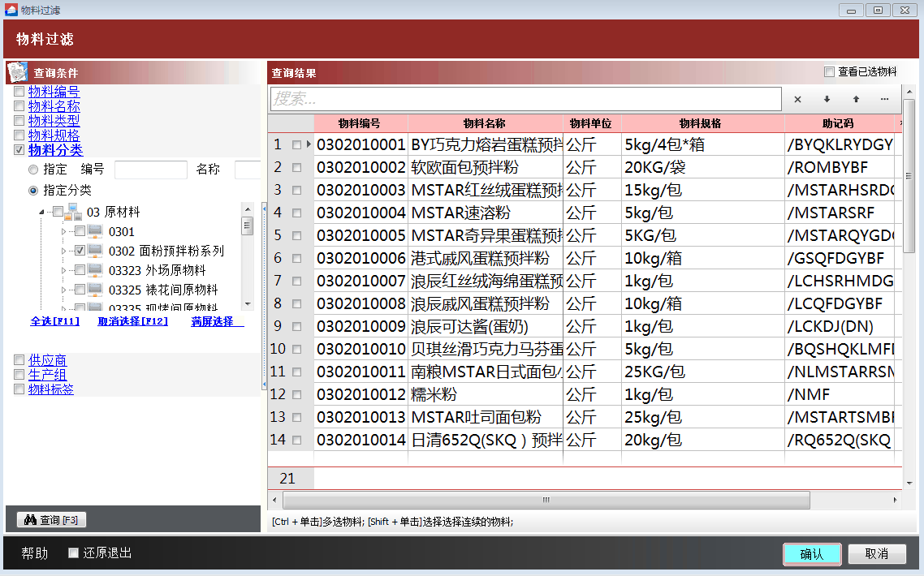Click the 03323 外场原物料 folder icon
The image size is (924, 576).
[96, 269]
